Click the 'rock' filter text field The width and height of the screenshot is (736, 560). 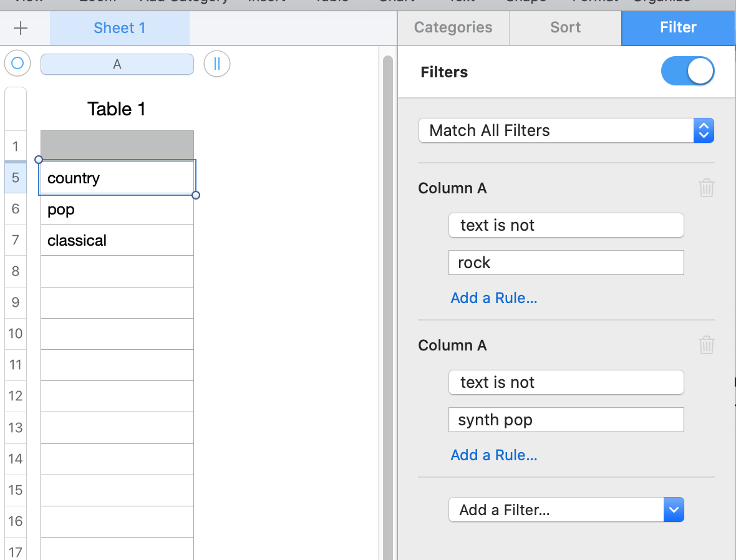[x=566, y=263]
